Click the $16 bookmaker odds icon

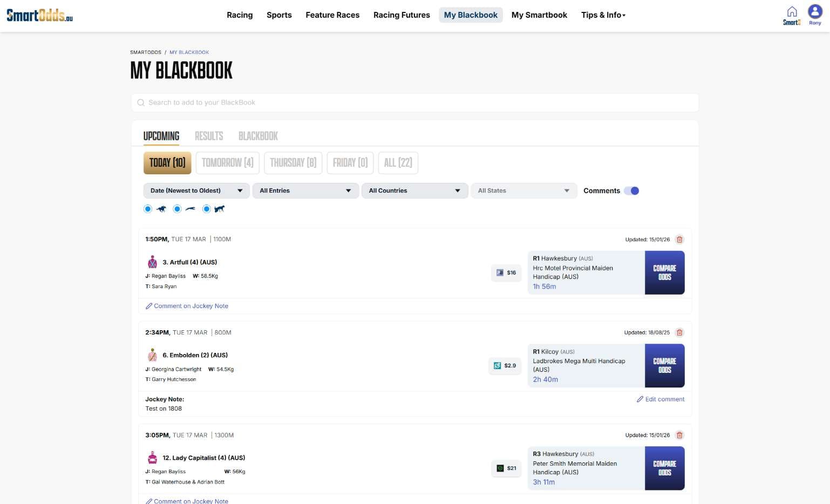click(506, 273)
